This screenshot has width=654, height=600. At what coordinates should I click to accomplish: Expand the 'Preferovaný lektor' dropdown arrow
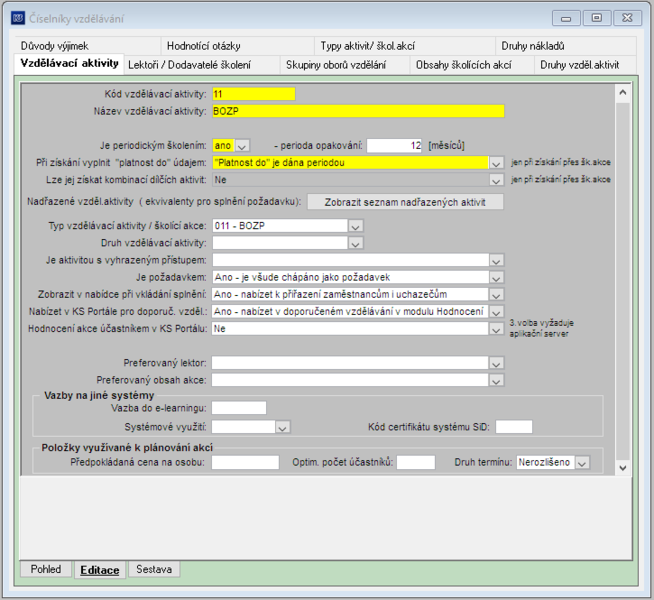click(x=496, y=363)
